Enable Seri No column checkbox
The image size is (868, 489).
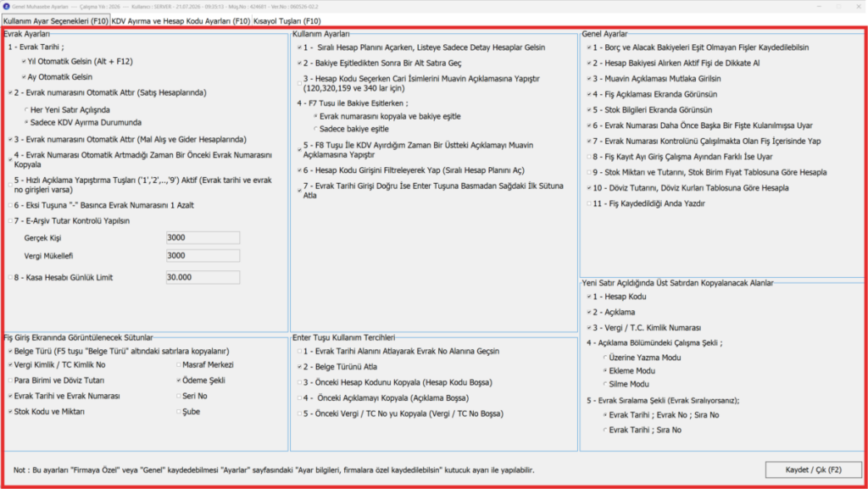click(179, 396)
